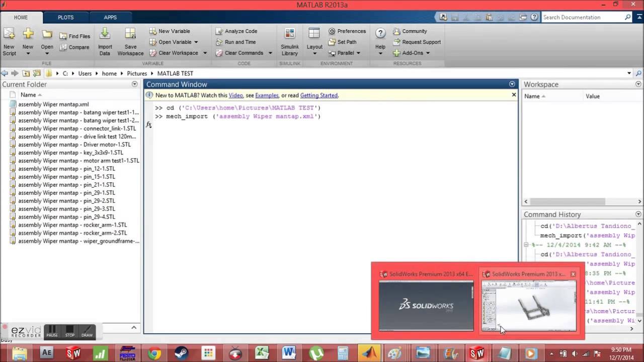644x362 pixels.
Task: Click Set Path
Action: point(342,42)
